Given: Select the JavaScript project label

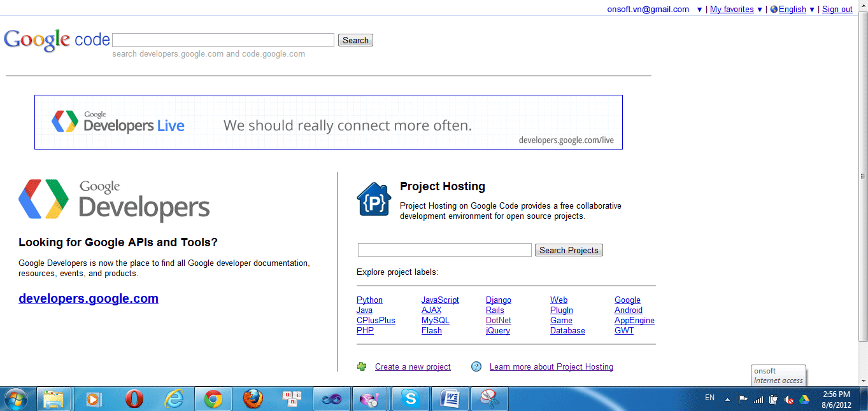Looking at the screenshot, I should tap(440, 300).
